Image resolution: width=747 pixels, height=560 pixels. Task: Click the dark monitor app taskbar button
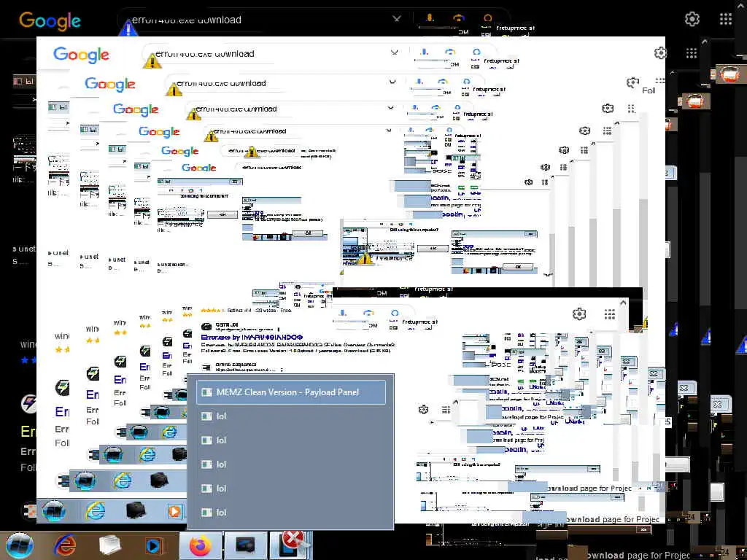[x=245, y=545]
